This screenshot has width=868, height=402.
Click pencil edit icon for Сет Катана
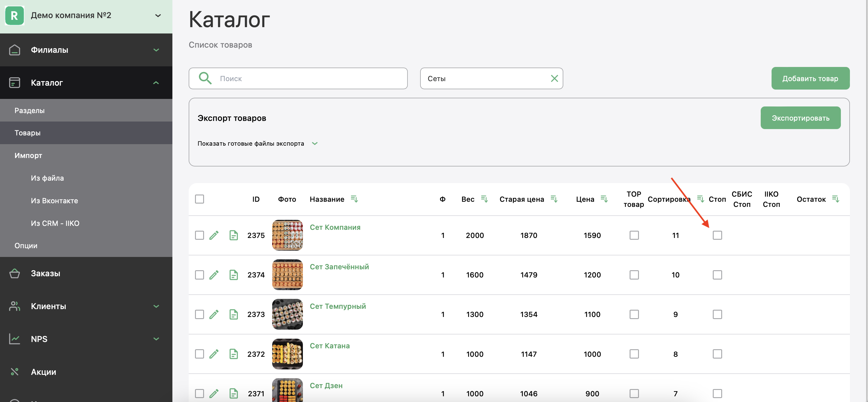point(214,354)
